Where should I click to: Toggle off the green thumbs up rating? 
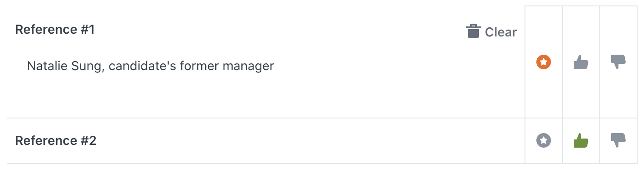pyautogui.click(x=581, y=140)
